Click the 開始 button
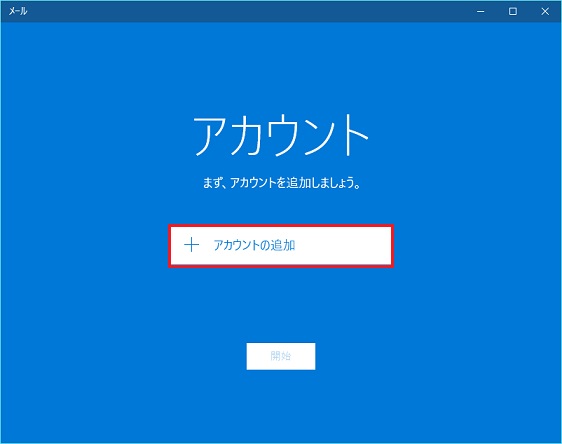This screenshot has width=562, height=444. (x=281, y=356)
